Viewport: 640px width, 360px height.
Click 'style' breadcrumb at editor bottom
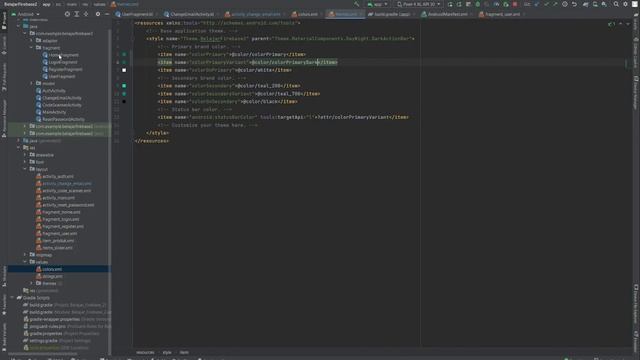click(x=167, y=352)
